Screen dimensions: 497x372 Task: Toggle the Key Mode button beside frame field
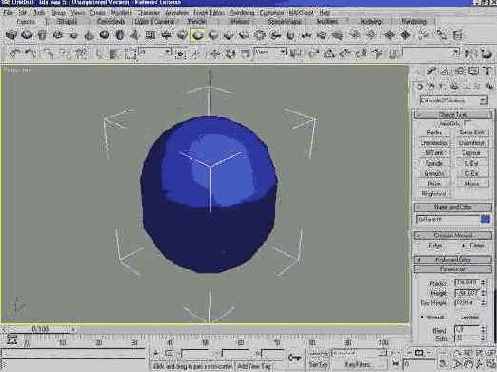[396, 364]
